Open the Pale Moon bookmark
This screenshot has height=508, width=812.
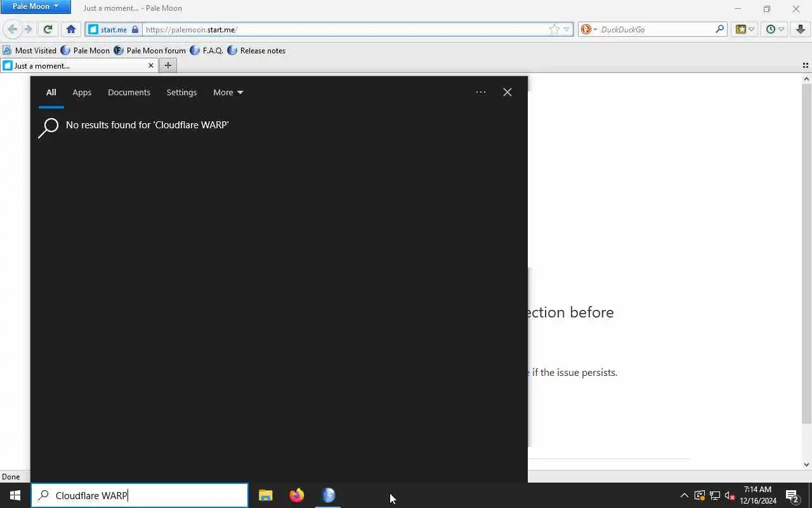85,50
